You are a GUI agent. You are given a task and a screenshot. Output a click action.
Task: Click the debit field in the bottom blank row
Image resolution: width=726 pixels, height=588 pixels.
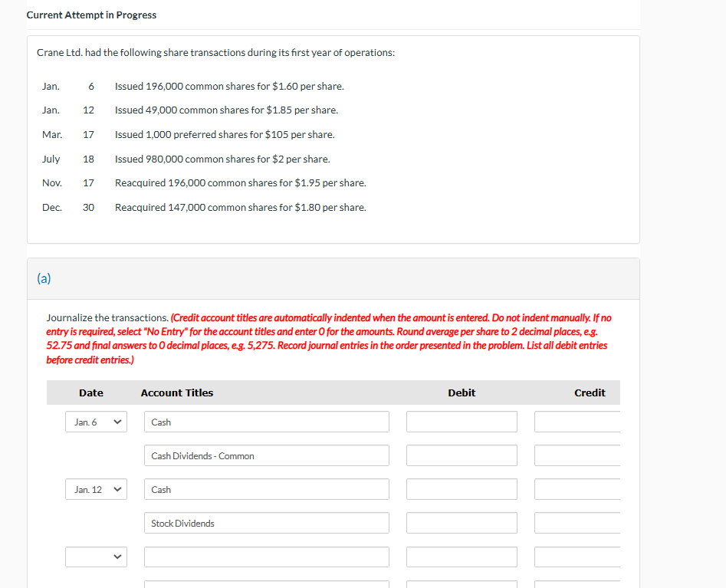click(461, 557)
